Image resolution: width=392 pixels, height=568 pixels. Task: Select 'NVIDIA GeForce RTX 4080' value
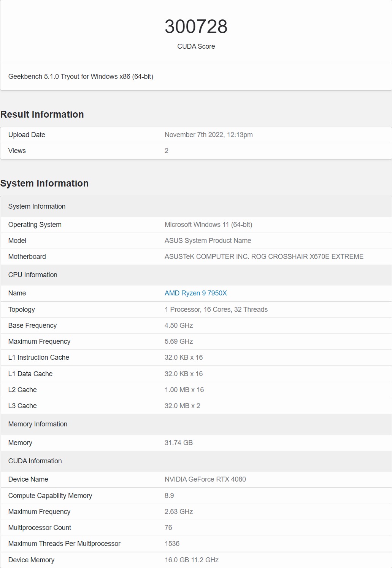click(x=205, y=479)
